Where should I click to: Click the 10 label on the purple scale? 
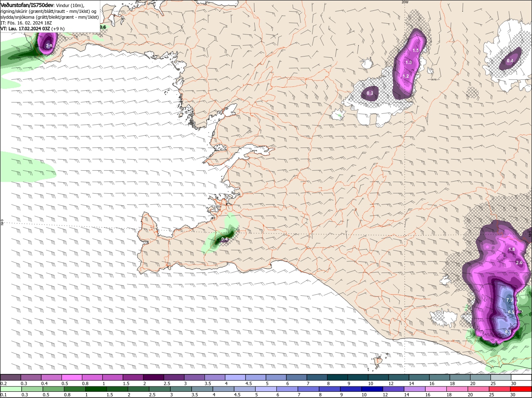coord(370,383)
